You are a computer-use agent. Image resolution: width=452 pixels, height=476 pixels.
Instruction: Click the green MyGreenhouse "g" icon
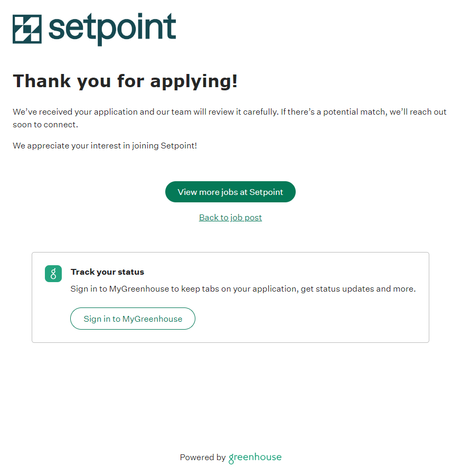click(x=53, y=274)
